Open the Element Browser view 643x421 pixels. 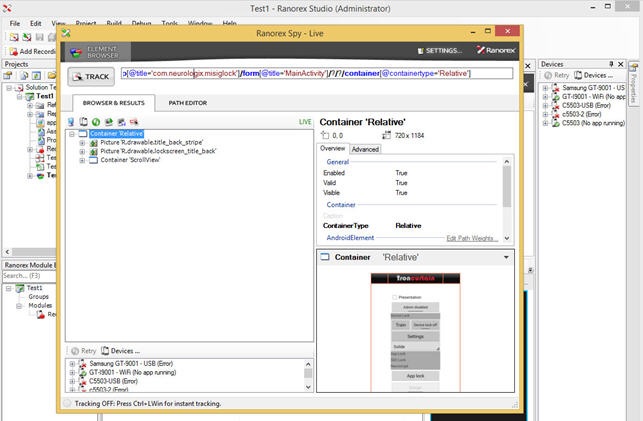[x=97, y=52]
